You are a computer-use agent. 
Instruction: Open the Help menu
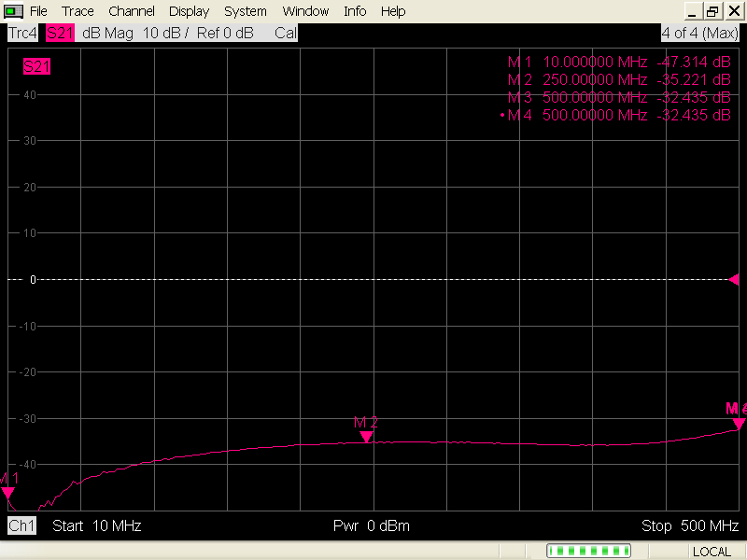coord(393,11)
